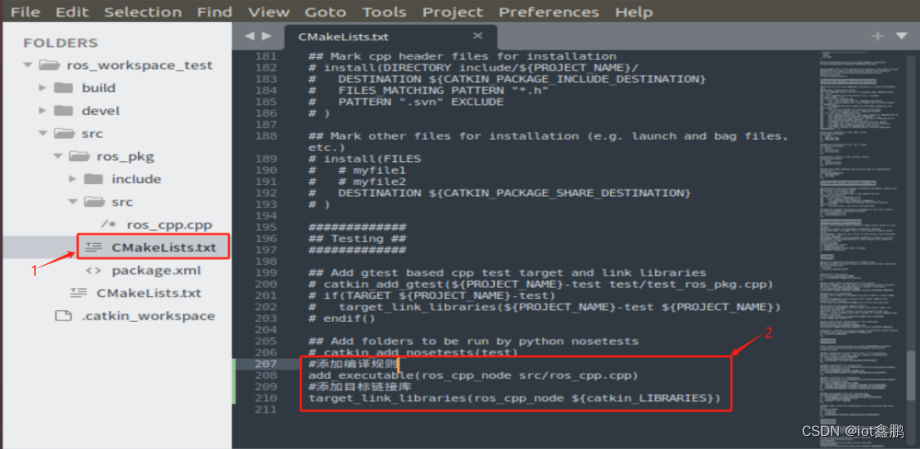Screen dimensions: 920x449
Task: Open the View menu
Action: click(x=268, y=12)
